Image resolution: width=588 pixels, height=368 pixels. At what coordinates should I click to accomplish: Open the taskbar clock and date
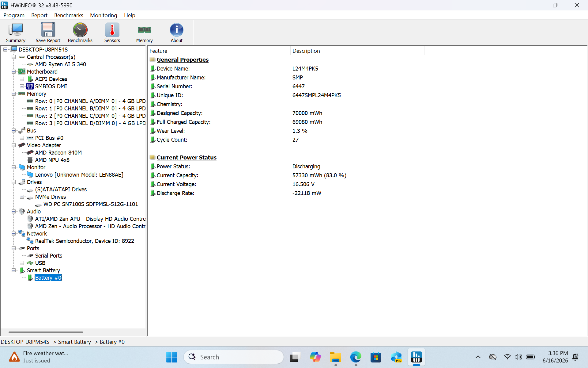pyautogui.click(x=555, y=357)
